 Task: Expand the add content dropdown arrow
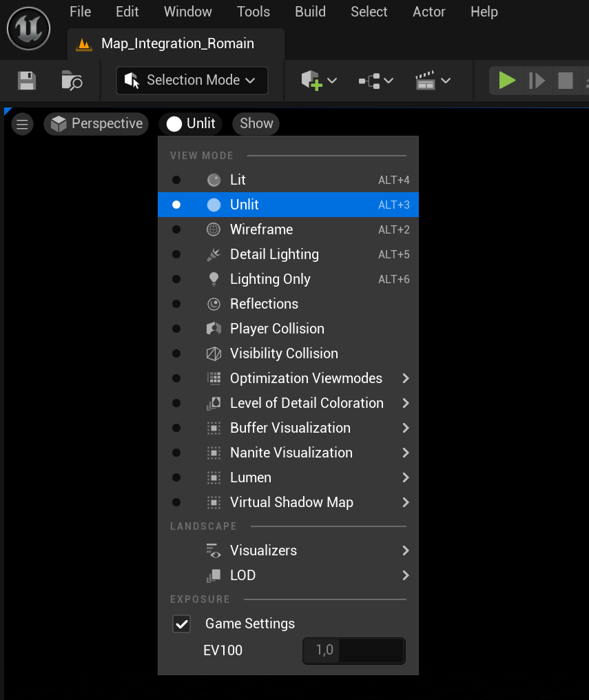[332, 81]
